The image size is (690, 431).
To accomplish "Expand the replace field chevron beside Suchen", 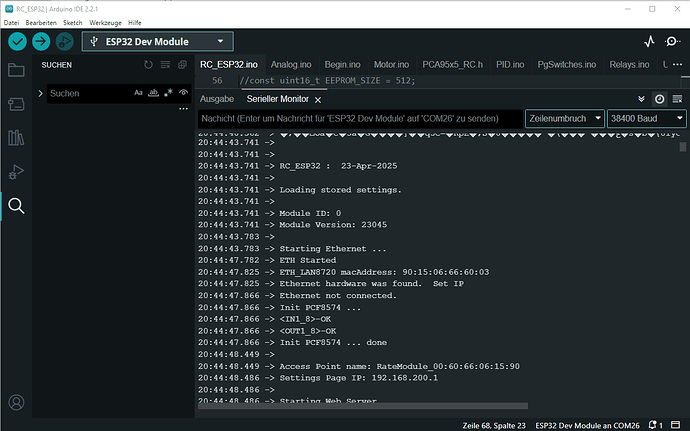I will [x=40, y=93].
